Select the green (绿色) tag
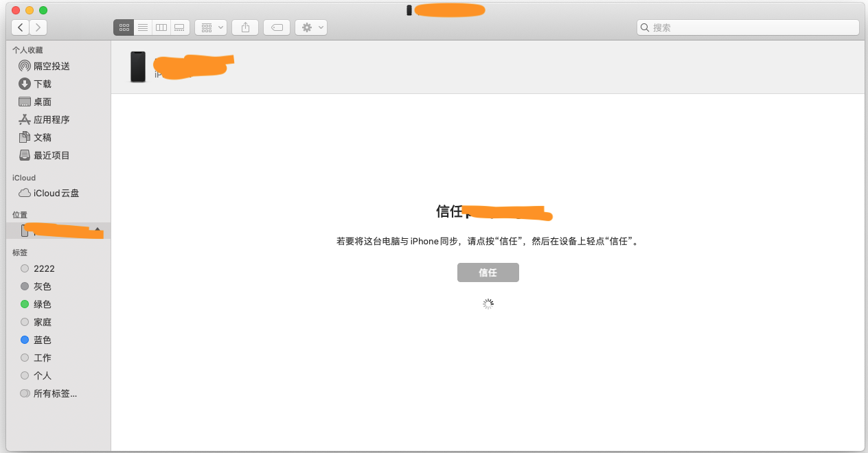Viewport: 868px width, 453px height. [42, 304]
